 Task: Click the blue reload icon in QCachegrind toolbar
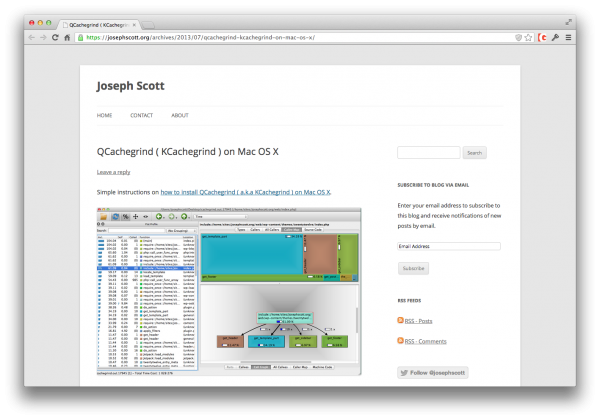pyautogui.click(x=115, y=217)
